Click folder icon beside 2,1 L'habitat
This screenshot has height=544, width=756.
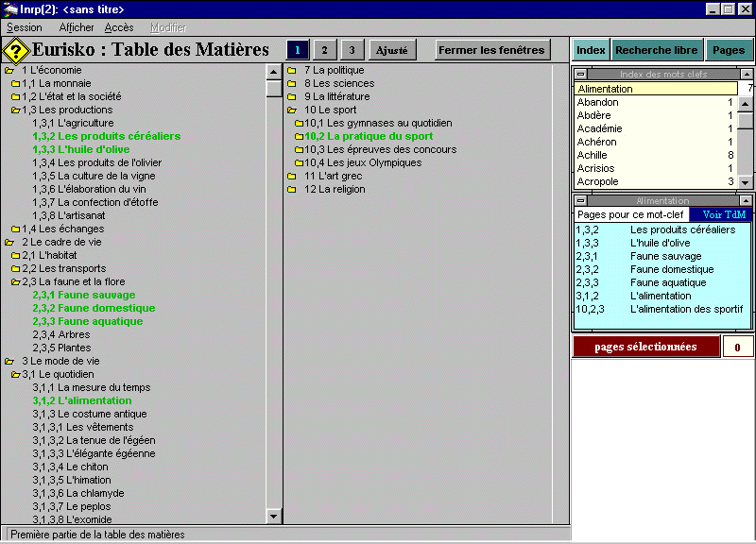coord(15,256)
